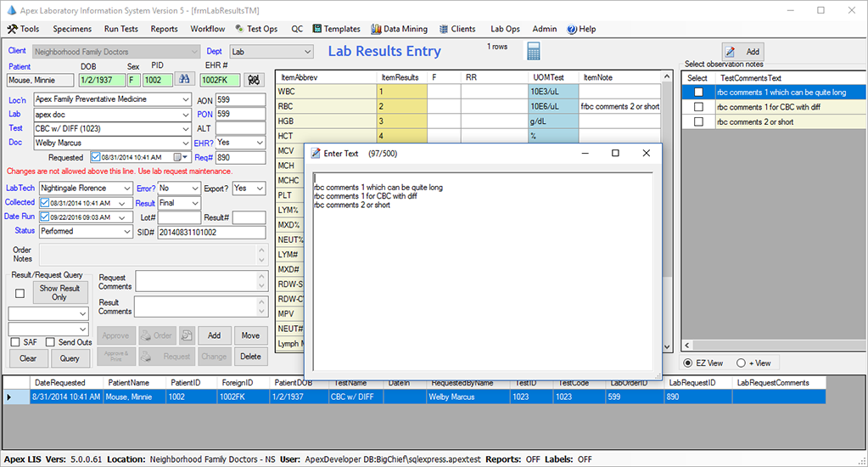Screen dimensions: 868x467
Task: Open the QC menu
Action: pos(297,29)
